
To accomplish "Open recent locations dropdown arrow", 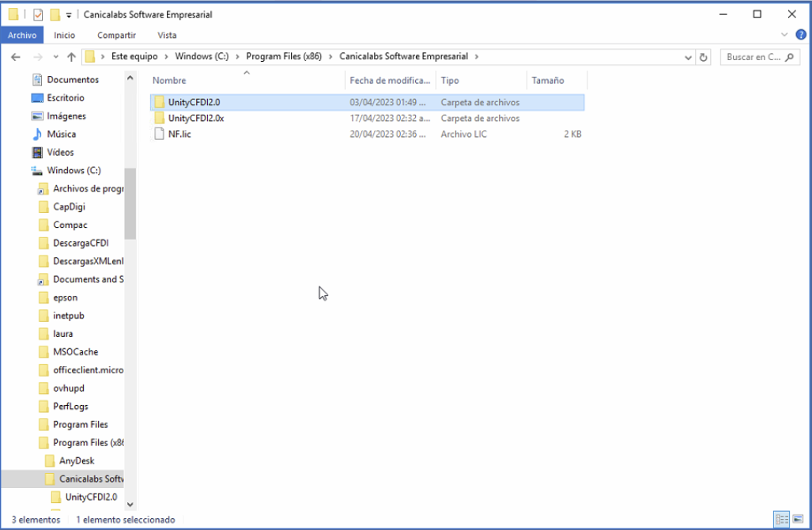I will click(x=56, y=57).
